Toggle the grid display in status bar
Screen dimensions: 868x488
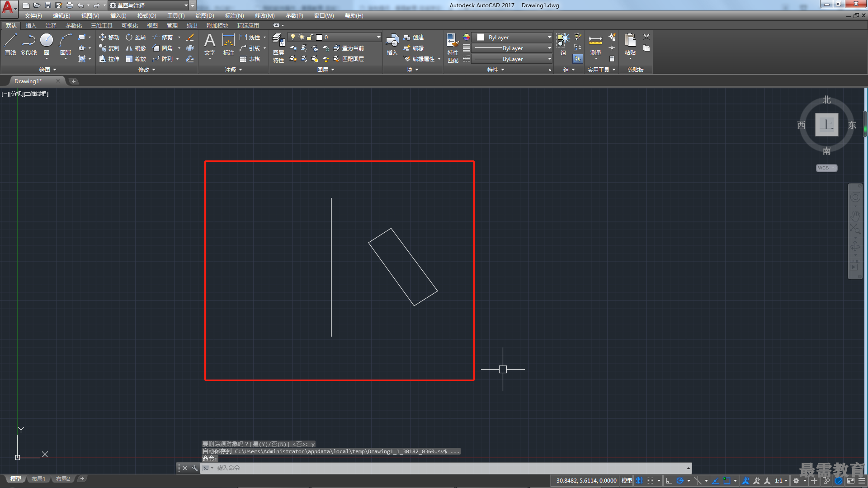(639, 481)
